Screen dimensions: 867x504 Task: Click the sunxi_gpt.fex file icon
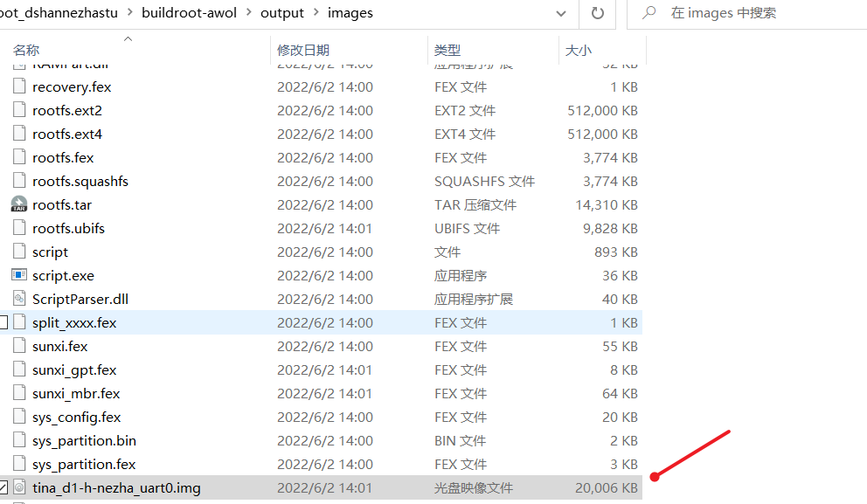19,369
